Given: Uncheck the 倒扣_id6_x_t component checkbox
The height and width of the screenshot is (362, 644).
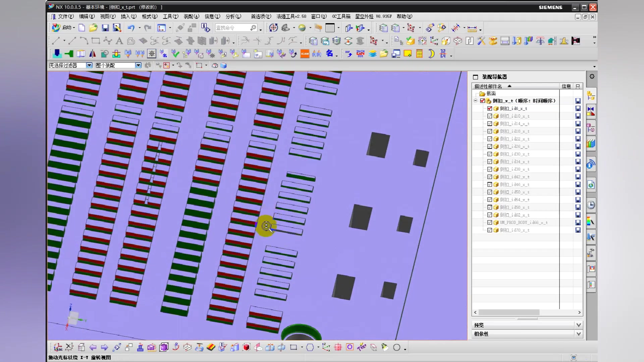Looking at the screenshot, I should tap(490, 109).
